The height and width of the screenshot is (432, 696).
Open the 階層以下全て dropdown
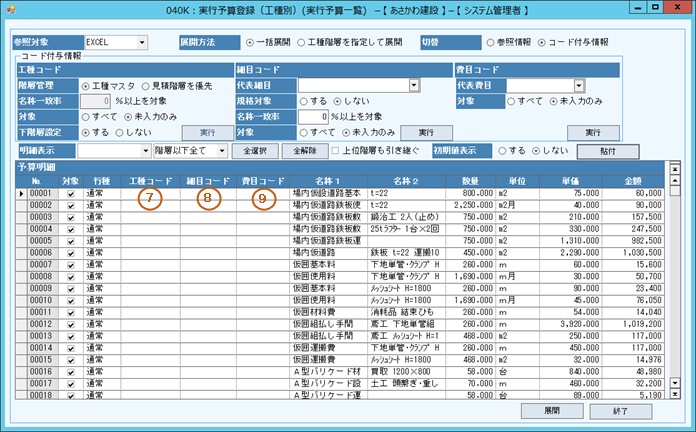(x=218, y=151)
